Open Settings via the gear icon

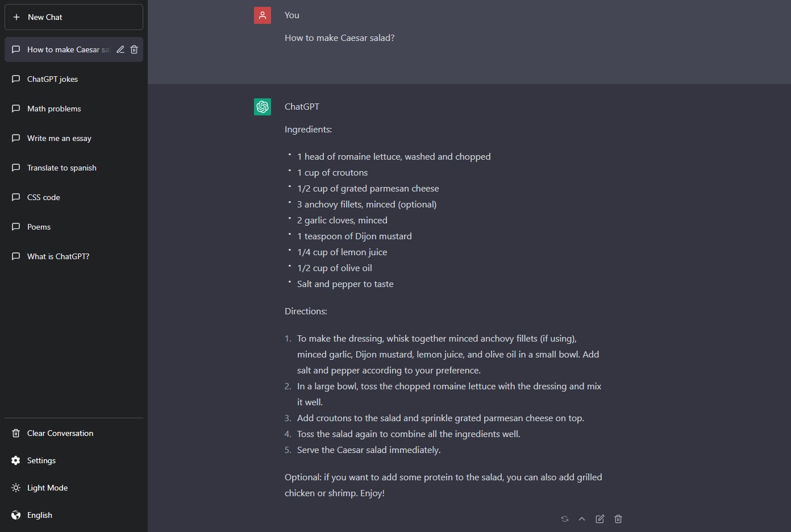[x=41, y=460]
